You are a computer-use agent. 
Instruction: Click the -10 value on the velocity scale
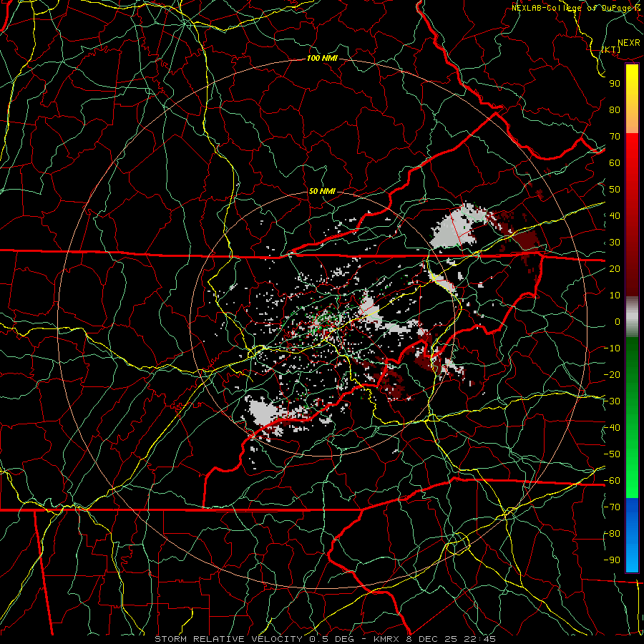612,348
